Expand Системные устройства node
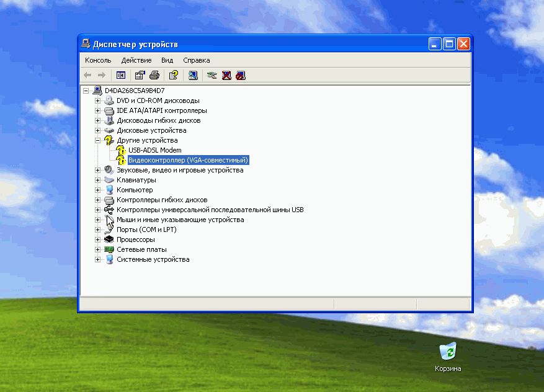Image resolution: width=544 pixels, height=392 pixels. (97, 259)
